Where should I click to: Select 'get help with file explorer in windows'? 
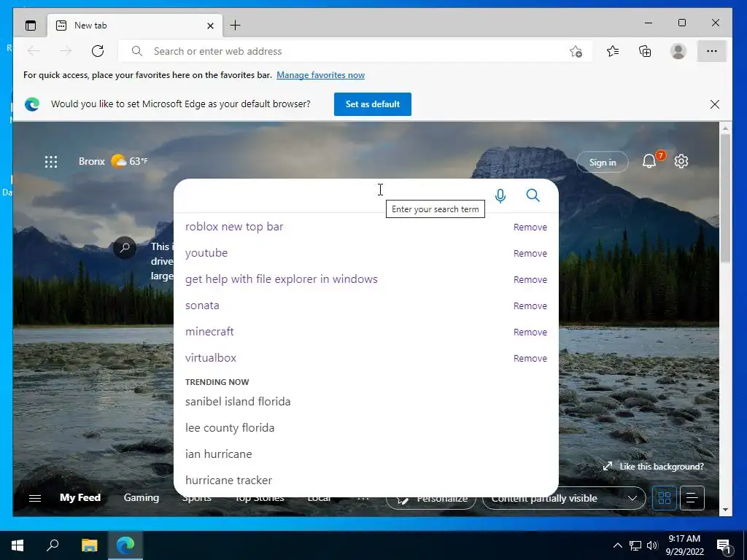pos(282,279)
